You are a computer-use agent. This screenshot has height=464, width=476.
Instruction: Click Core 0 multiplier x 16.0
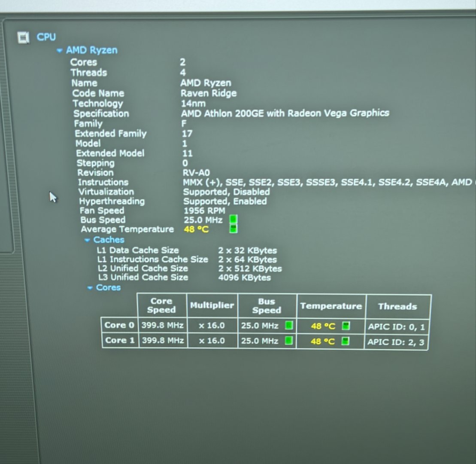pos(212,326)
